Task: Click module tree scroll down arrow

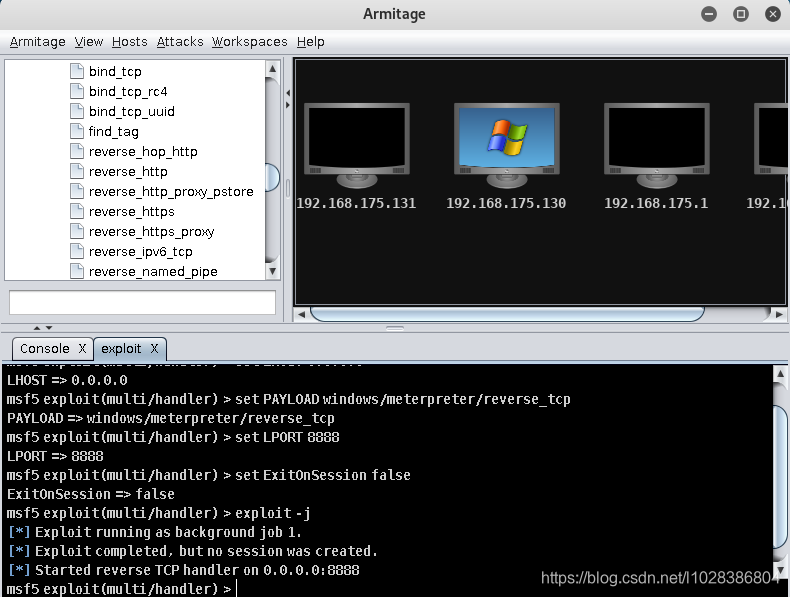Action: point(273,272)
